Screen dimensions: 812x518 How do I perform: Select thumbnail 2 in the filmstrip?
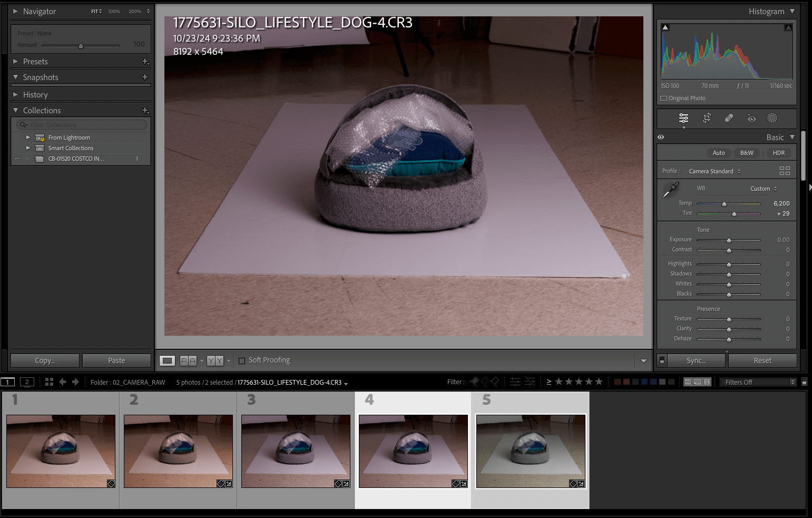(178, 451)
